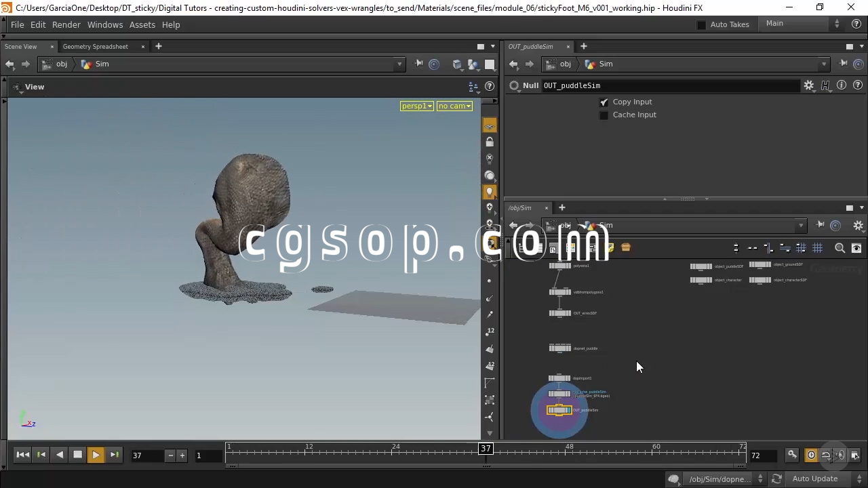The height and width of the screenshot is (488, 868).
Task: Pin the network editor pane
Action: coord(820,225)
